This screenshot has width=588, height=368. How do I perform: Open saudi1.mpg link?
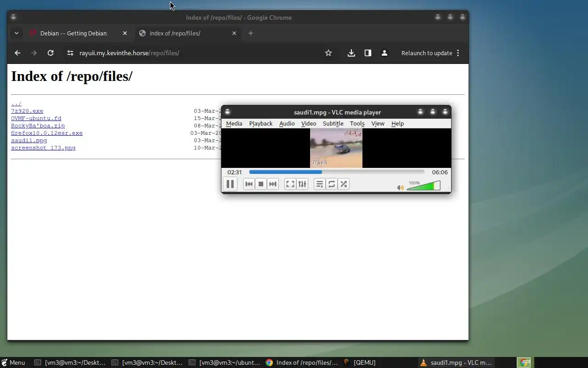pos(29,140)
